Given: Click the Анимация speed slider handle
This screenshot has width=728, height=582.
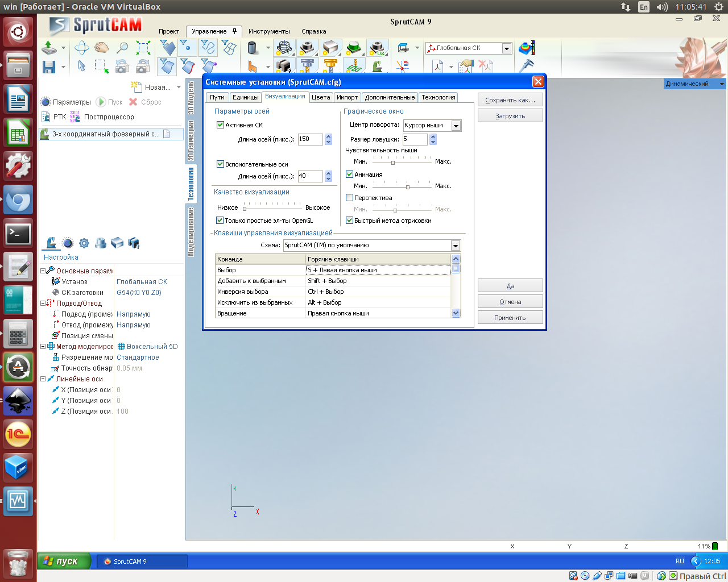Looking at the screenshot, I should click(x=408, y=187).
